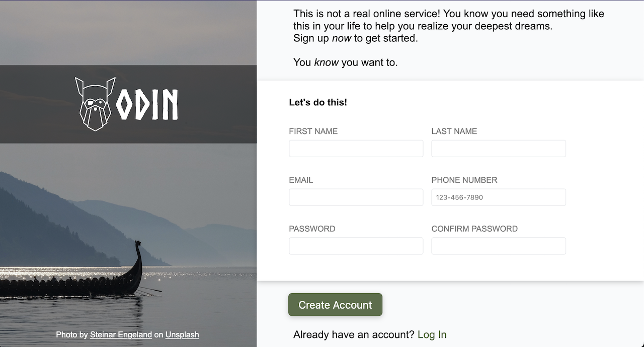This screenshot has height=347, width=644.
Task: Click inside the Last Name field
Action: [x=498, y=148]
